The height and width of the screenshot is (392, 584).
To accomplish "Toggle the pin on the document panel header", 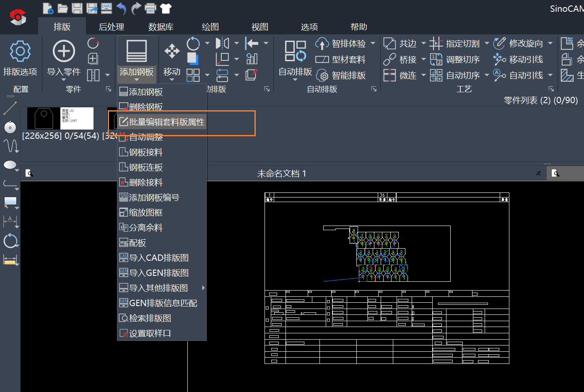I will coord(538,173).
